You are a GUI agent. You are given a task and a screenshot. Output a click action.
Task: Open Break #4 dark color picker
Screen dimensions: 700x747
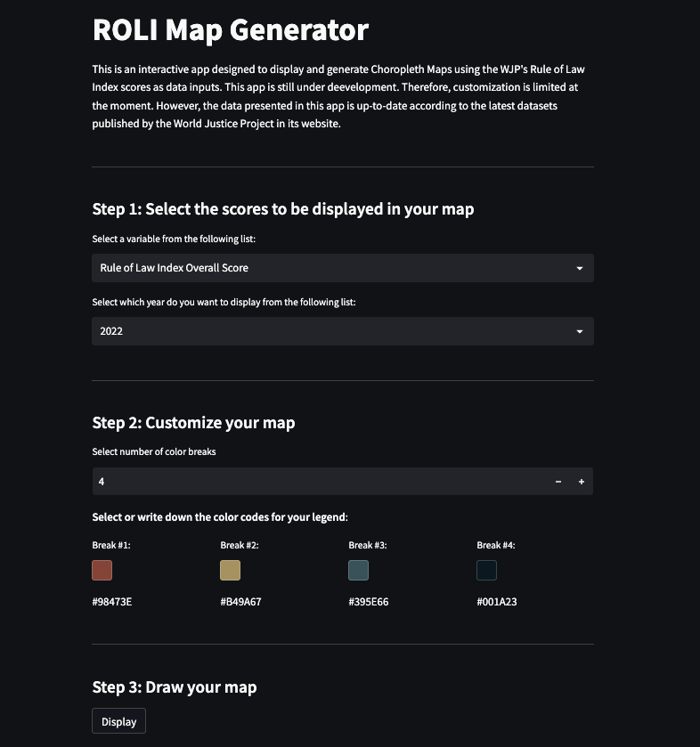486,570
